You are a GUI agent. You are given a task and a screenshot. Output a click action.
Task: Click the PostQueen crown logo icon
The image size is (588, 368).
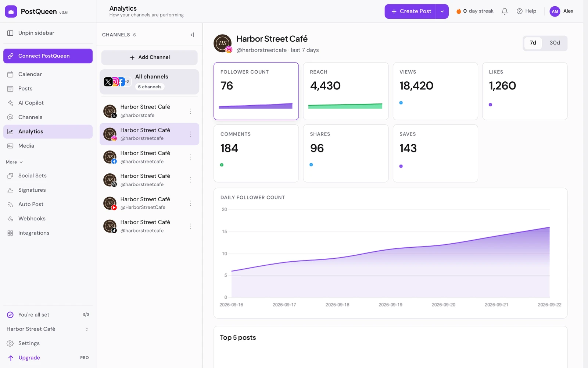coord(11,11)
